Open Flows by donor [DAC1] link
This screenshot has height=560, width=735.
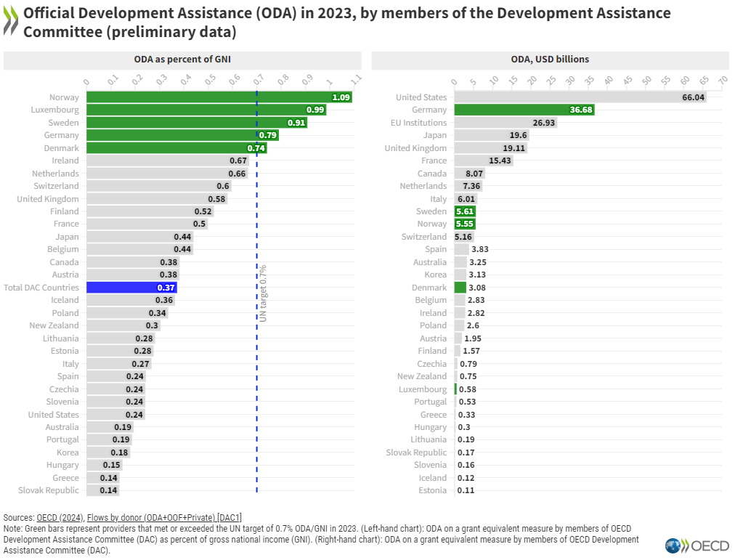(164, 517)
